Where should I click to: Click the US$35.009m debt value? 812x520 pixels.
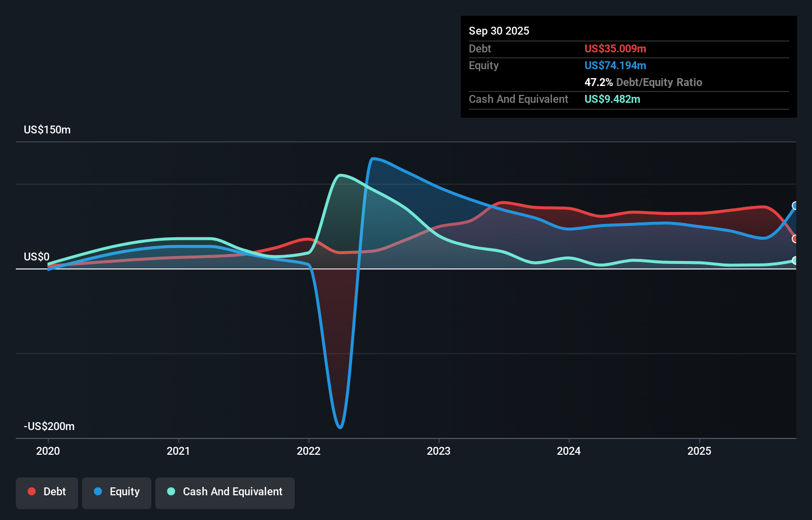[x=615, y=48]
